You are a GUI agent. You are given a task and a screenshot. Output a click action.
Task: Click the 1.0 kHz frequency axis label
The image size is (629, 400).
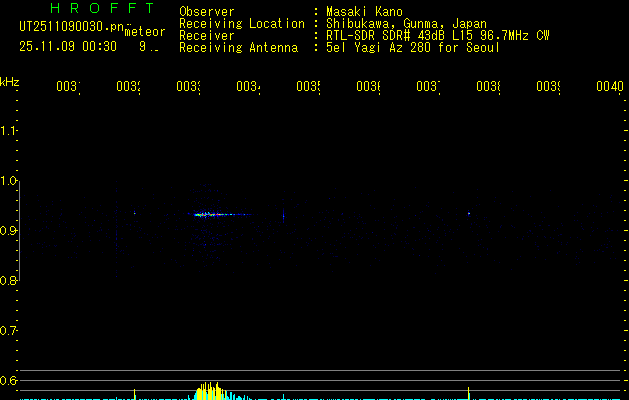click(9, 181)
